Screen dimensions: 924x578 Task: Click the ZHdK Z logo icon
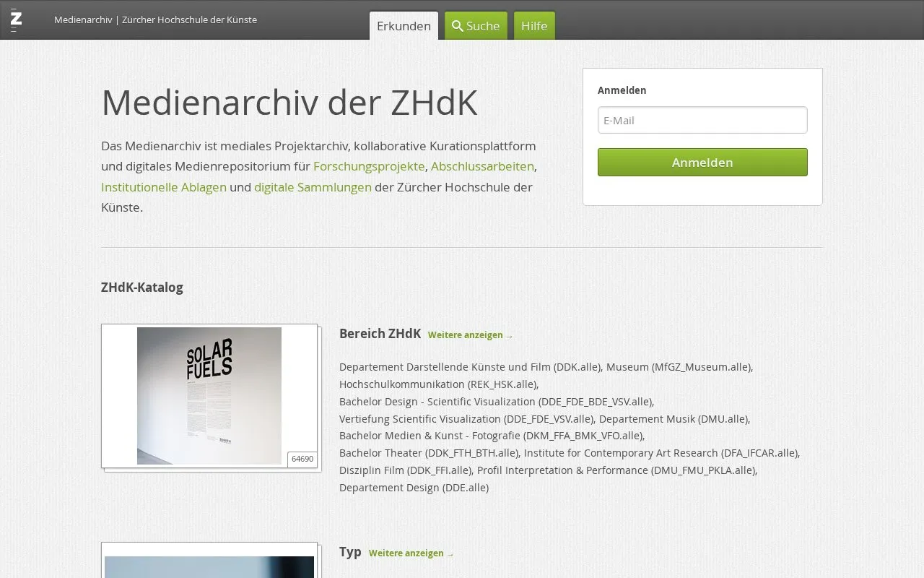point(16,20)
